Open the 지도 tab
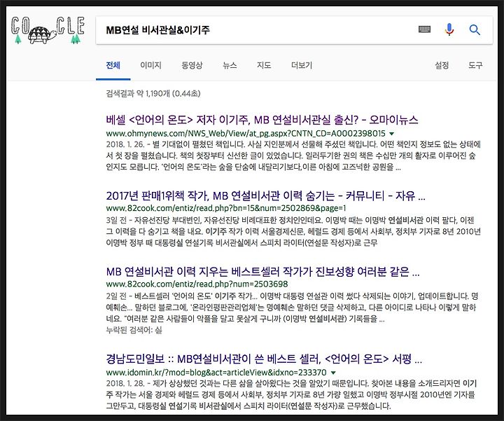 pos(264,66)
